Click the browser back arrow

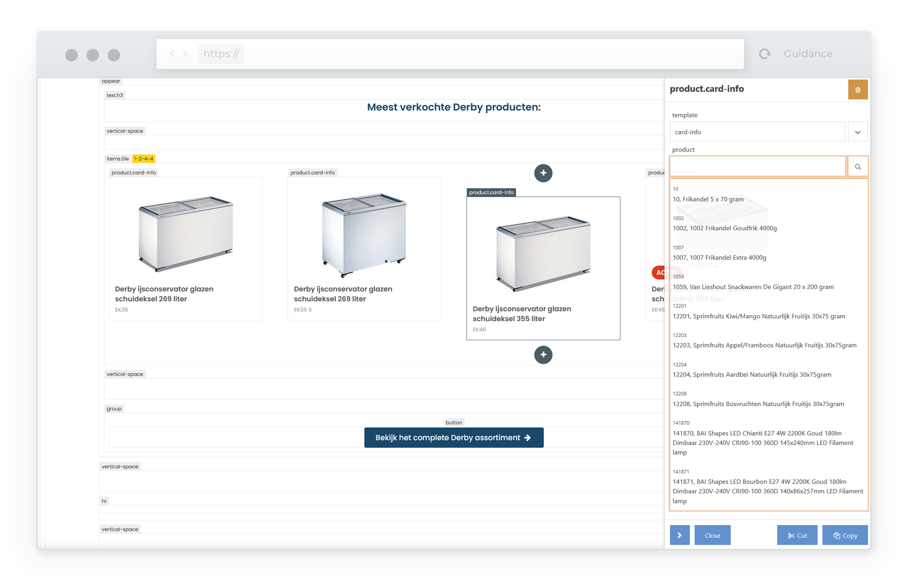(172, 54)
